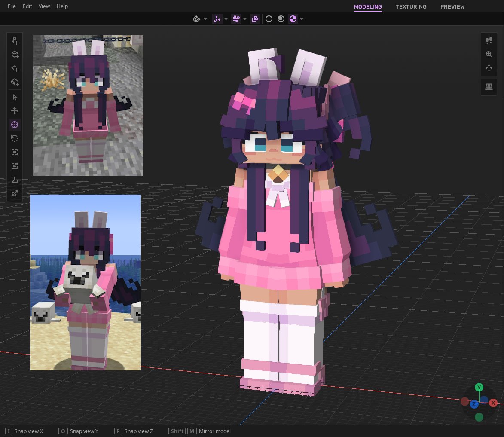
Task: Open the wind-lines button dropdown arrow
Action: click(245, 19)
